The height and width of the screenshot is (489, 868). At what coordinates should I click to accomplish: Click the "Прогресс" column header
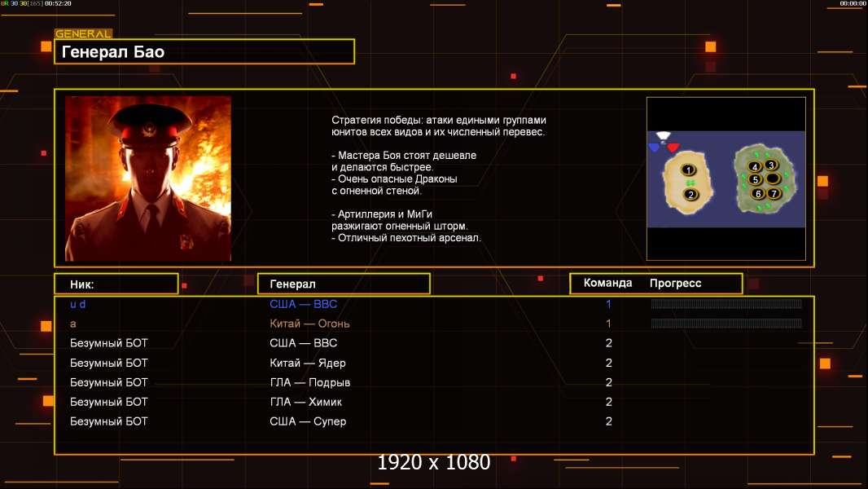[675, 283]
